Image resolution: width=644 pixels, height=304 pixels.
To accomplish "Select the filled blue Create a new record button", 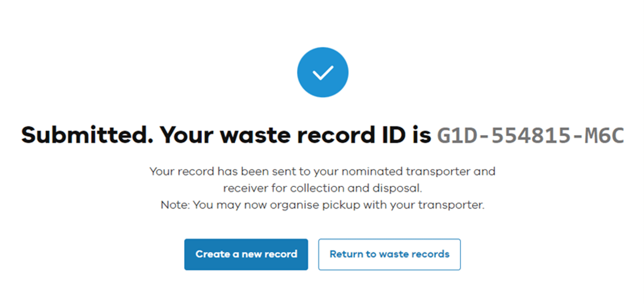I will click(246, 254).
